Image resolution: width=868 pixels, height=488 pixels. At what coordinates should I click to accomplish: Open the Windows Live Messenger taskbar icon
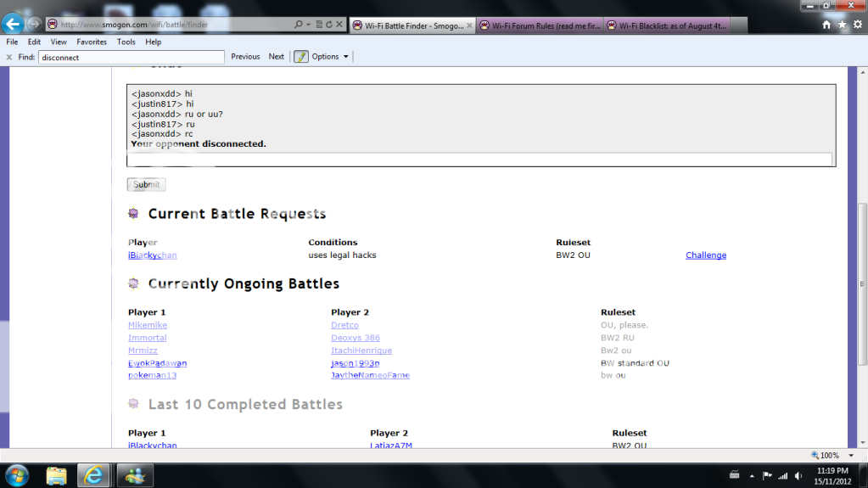tap(135, 476)
